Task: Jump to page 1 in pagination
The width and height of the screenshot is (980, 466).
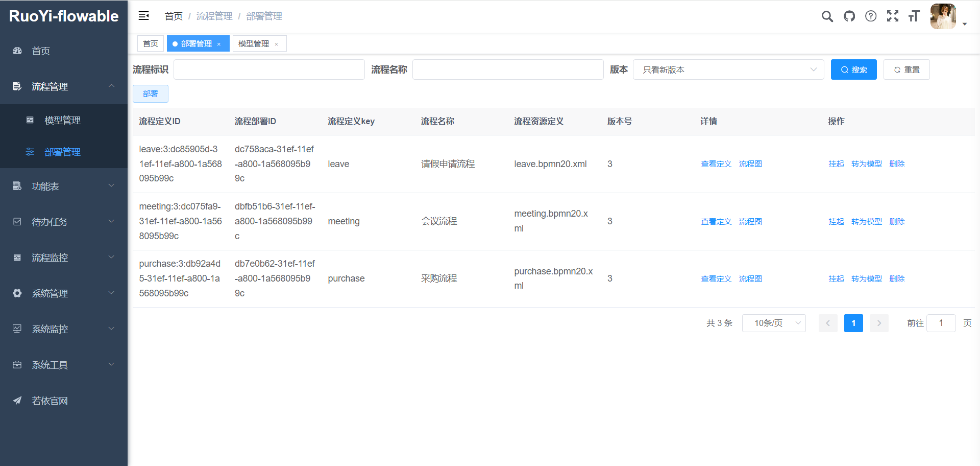Action: [x=853, y=323]
